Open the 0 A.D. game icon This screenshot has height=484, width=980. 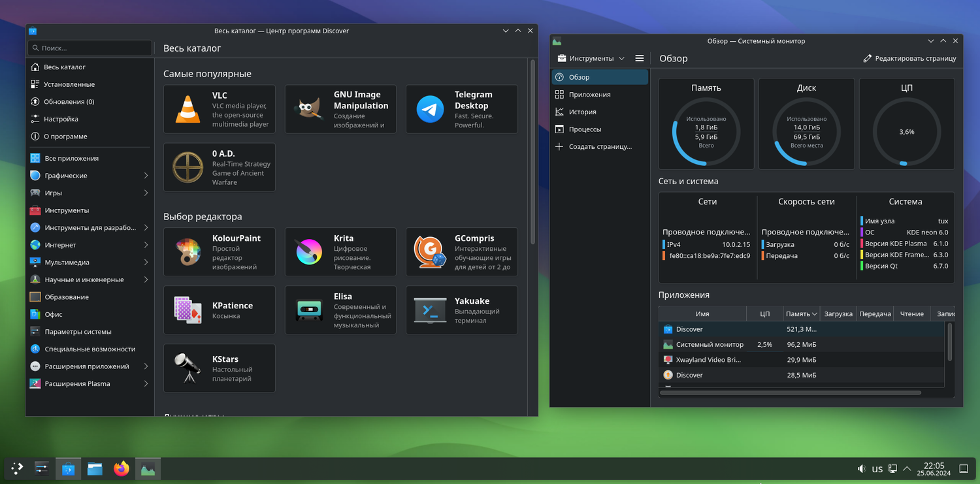[188, 167]
